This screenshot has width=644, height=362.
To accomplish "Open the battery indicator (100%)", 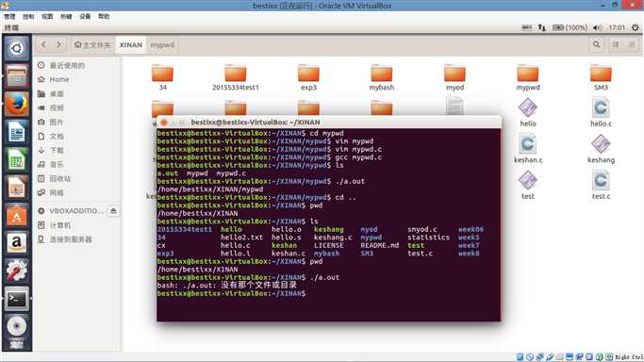I will [x=570, y=27].
